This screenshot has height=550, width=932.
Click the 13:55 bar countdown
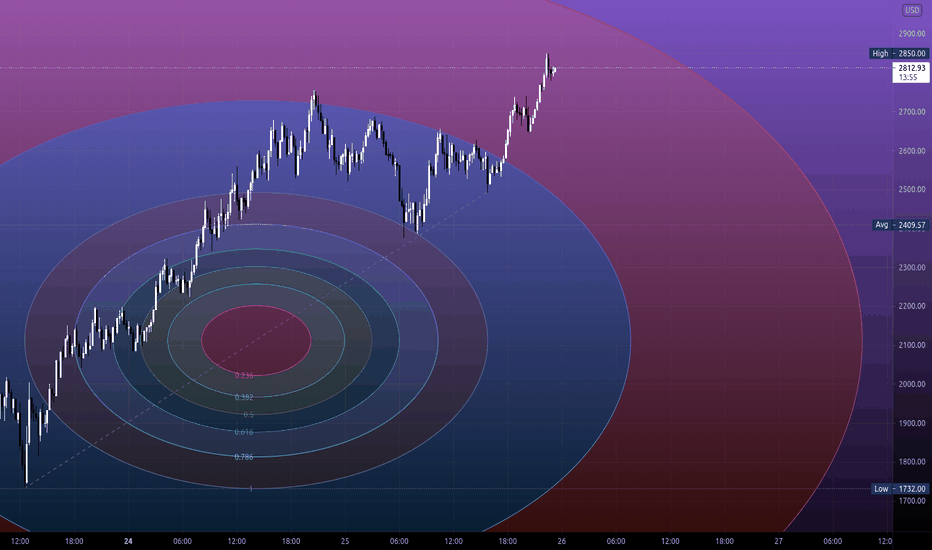pyautogui.click(x=908, y=77)
